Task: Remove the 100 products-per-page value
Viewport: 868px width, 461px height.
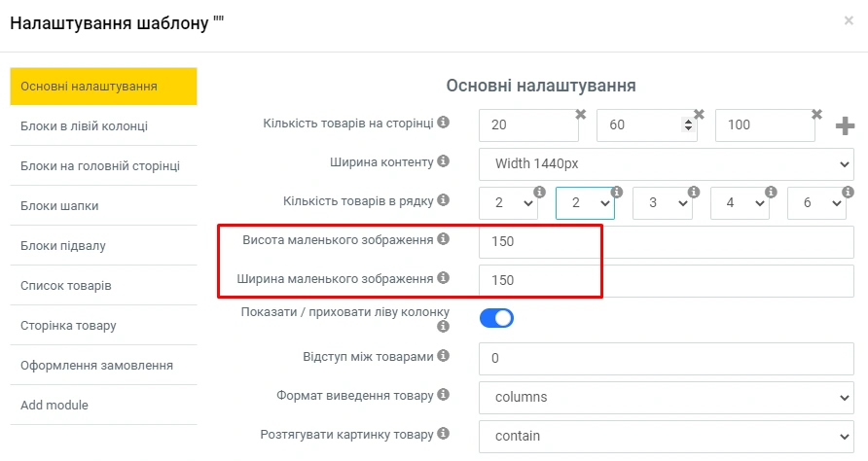Action: [818, 114]
